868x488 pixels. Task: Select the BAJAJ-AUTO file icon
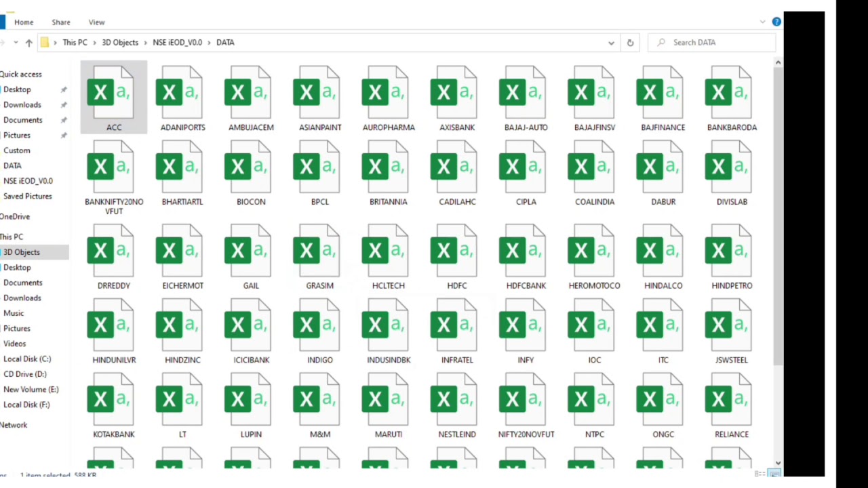(522, 91)
